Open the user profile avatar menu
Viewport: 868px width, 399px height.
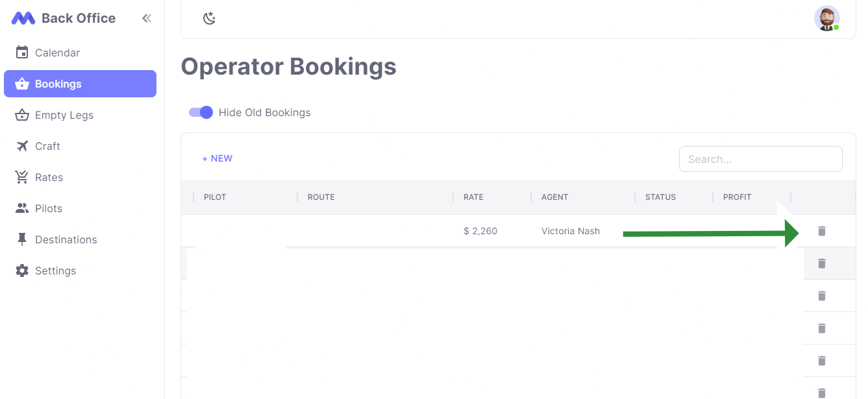point(826,18)
